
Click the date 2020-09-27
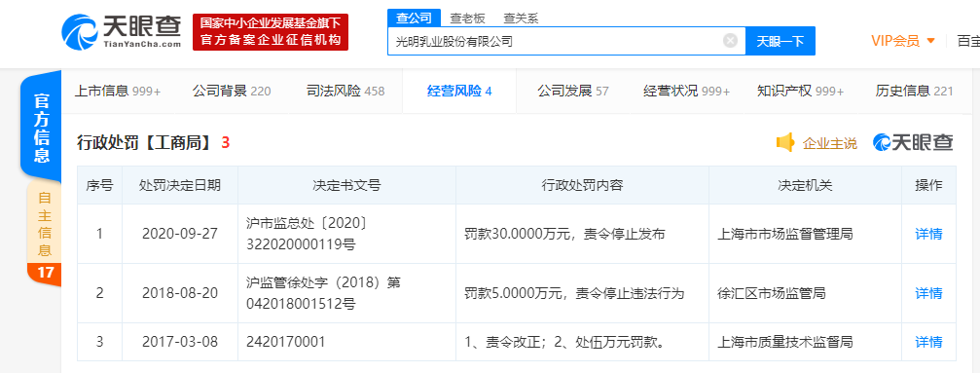pos(180,234)
